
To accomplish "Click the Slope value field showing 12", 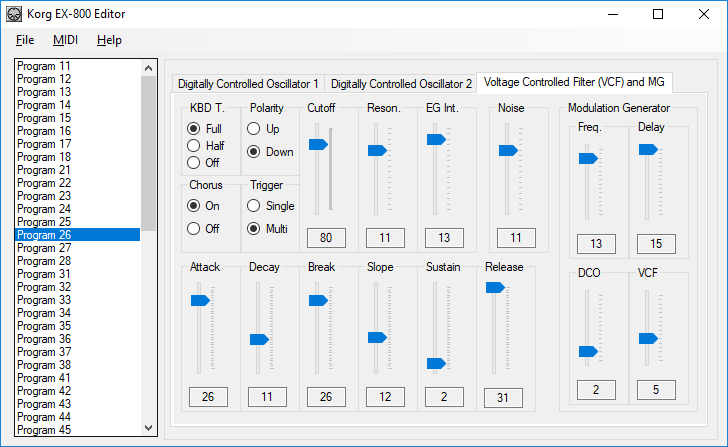I will coord(385,397).
